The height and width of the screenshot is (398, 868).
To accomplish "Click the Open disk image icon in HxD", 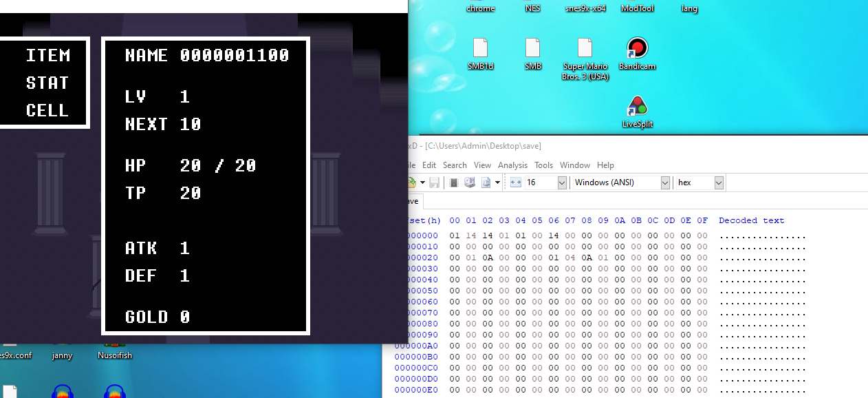I will coord(486,182).
